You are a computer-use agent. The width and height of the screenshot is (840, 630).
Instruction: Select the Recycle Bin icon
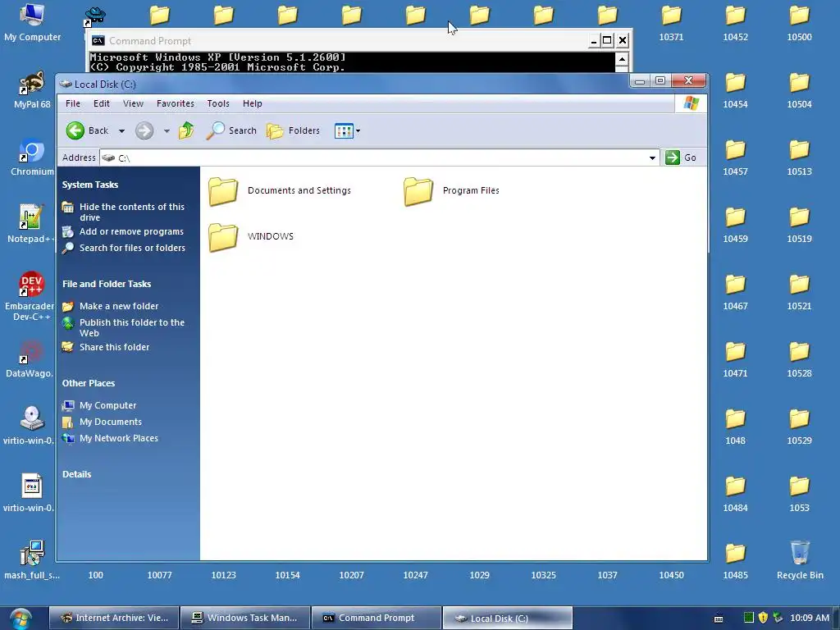coord(800,560)
